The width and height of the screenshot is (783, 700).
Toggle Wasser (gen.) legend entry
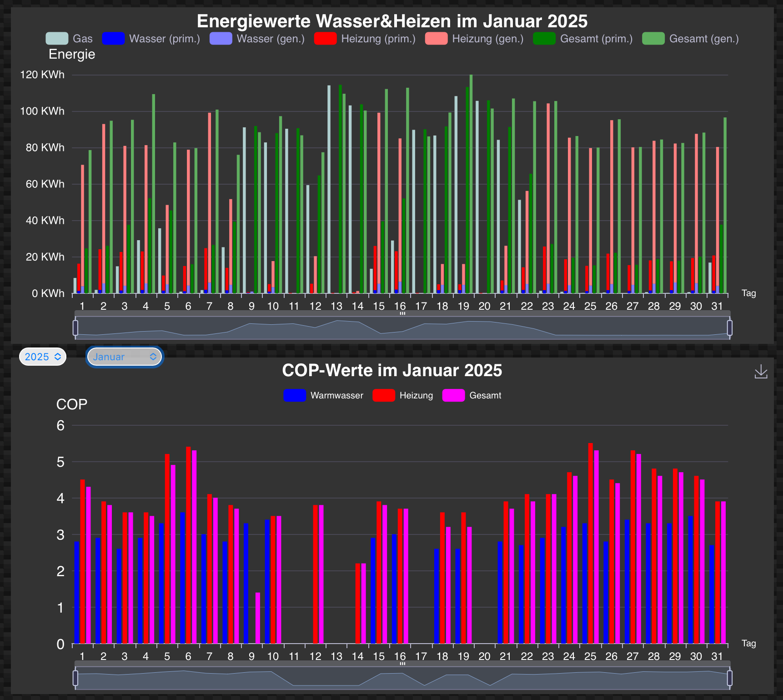(x=257, y=39)
